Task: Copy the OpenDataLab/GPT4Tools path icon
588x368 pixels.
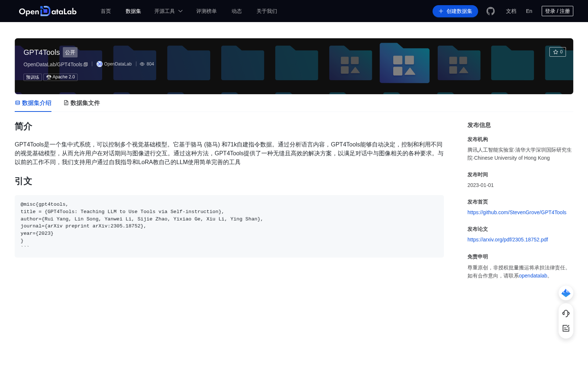Action: (x=86, y=64)
